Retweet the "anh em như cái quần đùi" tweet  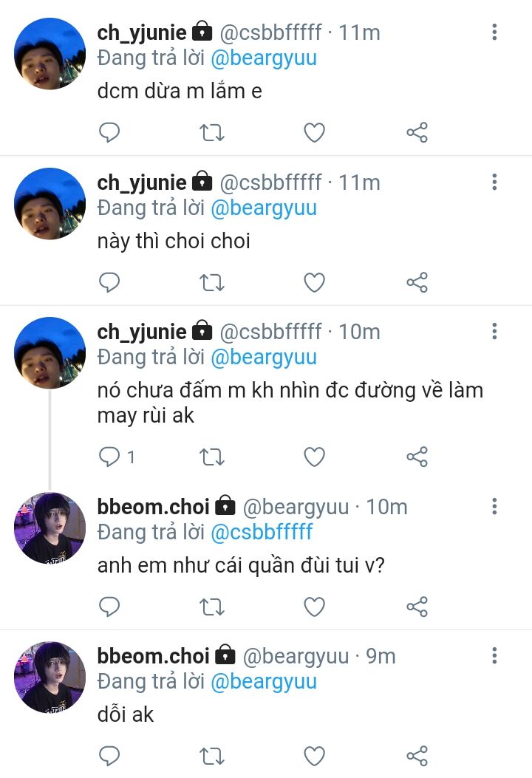coord(212,607)
